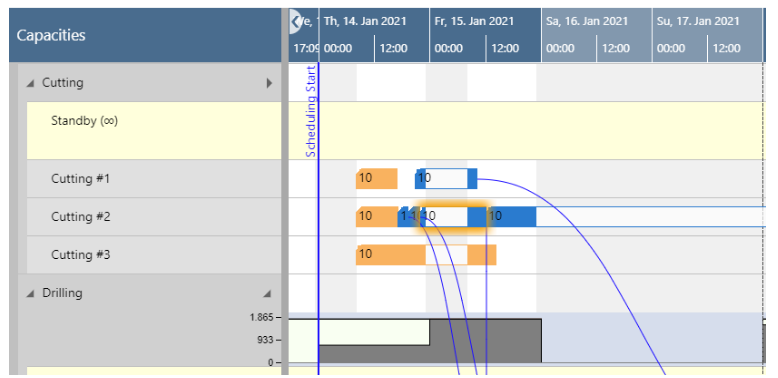
Task: Click the orange operation 10 on Cutting #2
Action: point(377,217)
